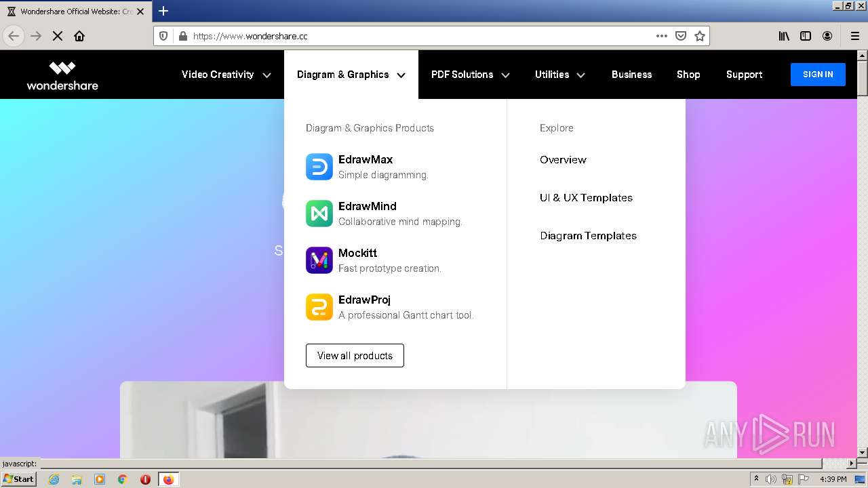Open Shop nav item
868x488 pixels.
pyautogui.click(x=688, y=75)
